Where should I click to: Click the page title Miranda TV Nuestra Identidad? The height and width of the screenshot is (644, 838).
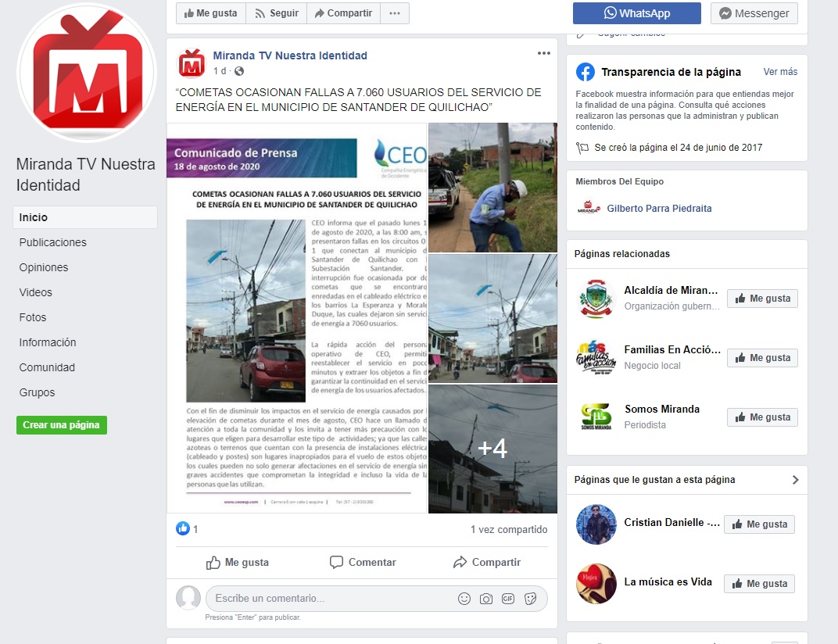coord(85,174)
